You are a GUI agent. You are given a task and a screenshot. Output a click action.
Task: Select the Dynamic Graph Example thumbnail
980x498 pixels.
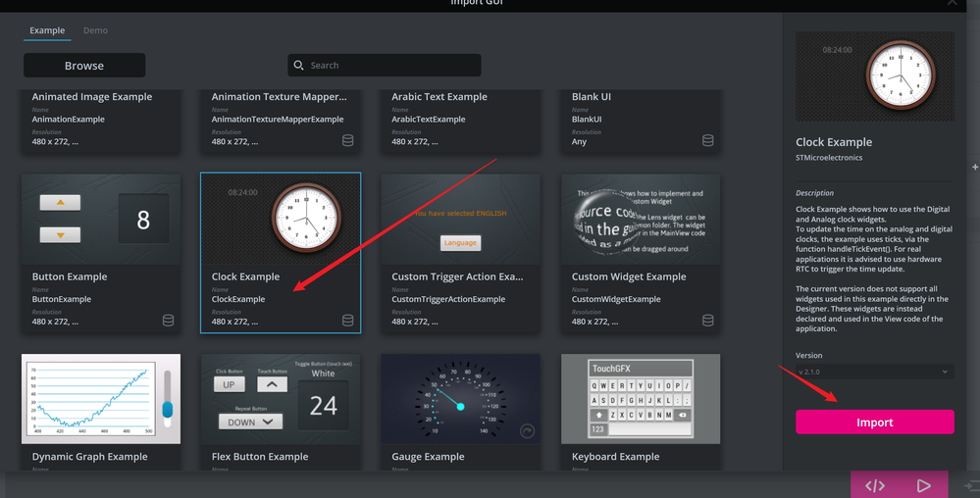tap(101, 399)
